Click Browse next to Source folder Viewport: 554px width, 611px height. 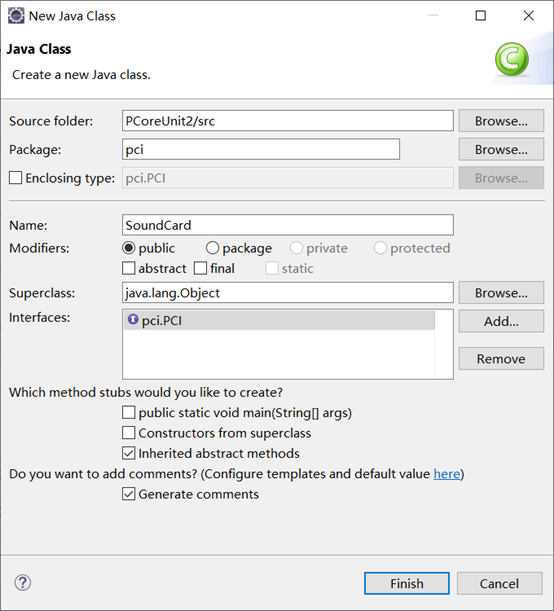click(x=501, y=121)
